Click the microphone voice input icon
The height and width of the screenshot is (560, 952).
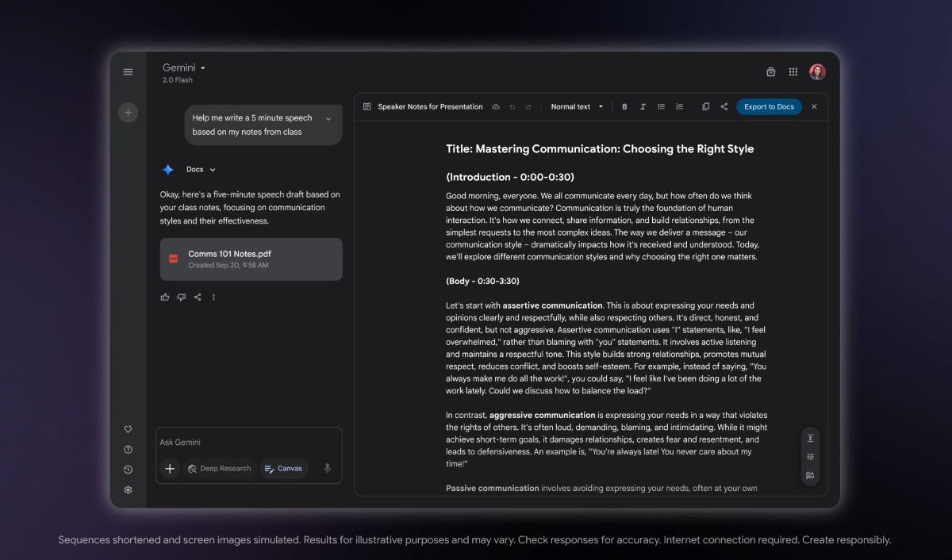pyautogui.click(x=327, y=468)
